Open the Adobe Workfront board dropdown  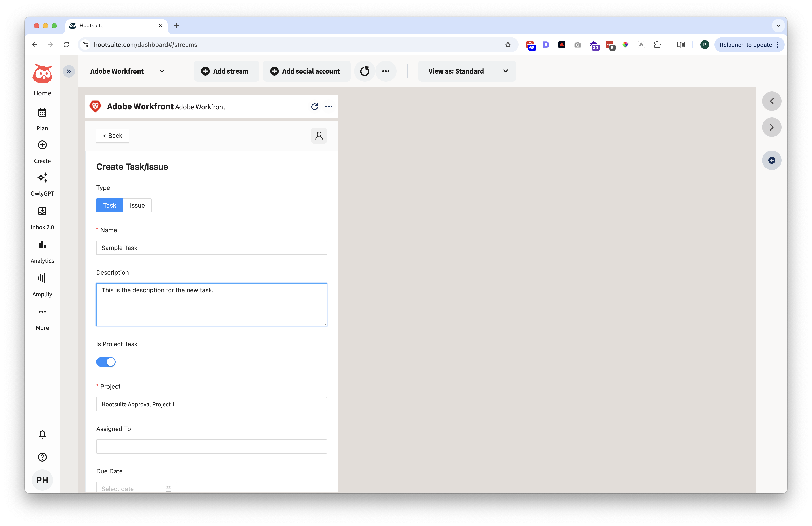128,71
